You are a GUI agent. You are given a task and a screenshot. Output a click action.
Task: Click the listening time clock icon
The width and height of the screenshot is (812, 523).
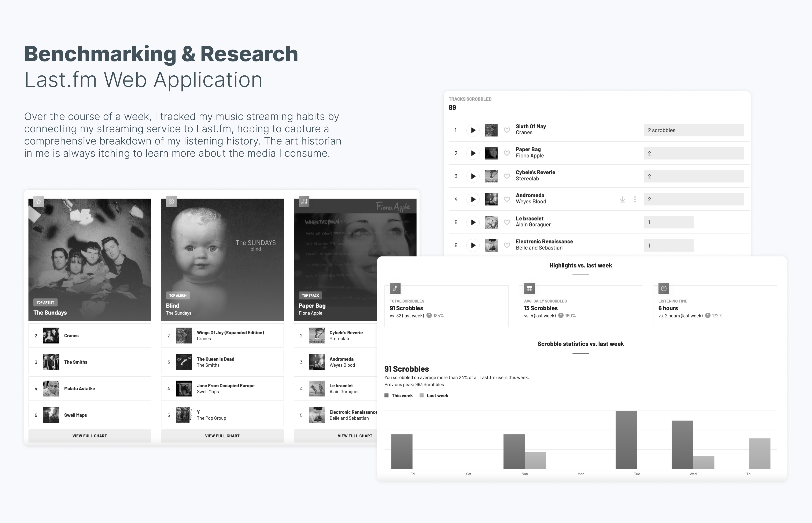pyautogui.click(x=664, y=289)
